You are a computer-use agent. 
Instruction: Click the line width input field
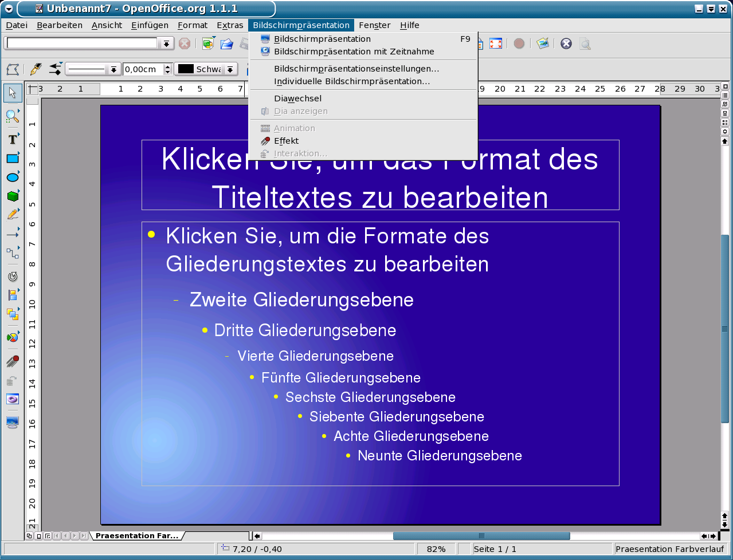point(143,69)
